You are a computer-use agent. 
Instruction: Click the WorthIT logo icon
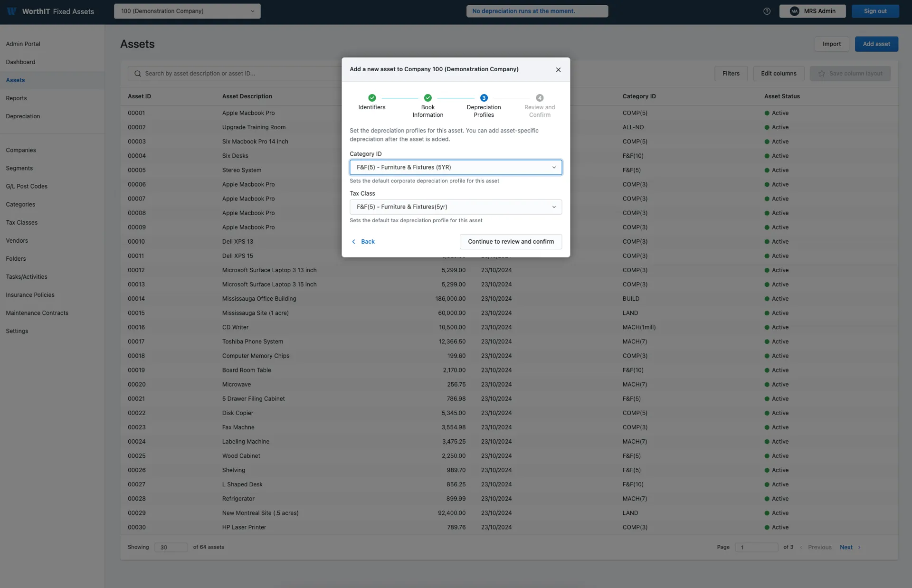point(12,11)
